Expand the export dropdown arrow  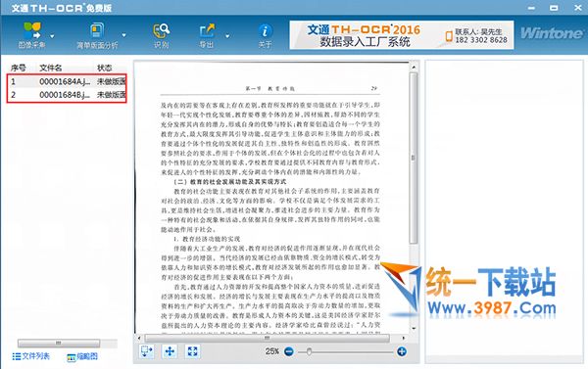point(227,36)
